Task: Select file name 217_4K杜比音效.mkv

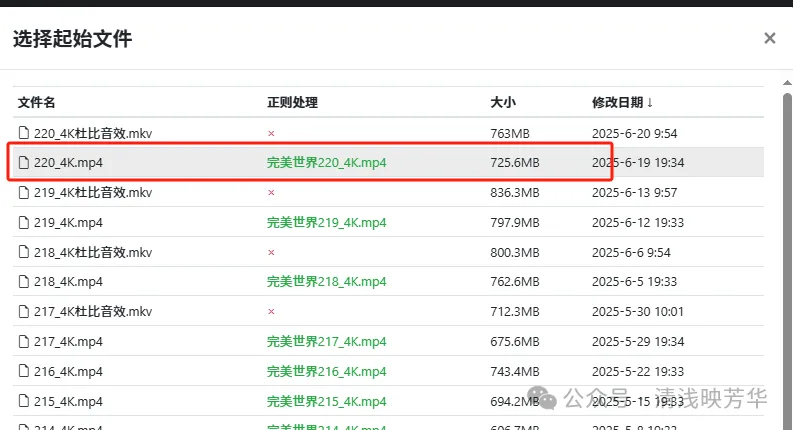Action: coord(93,311)
